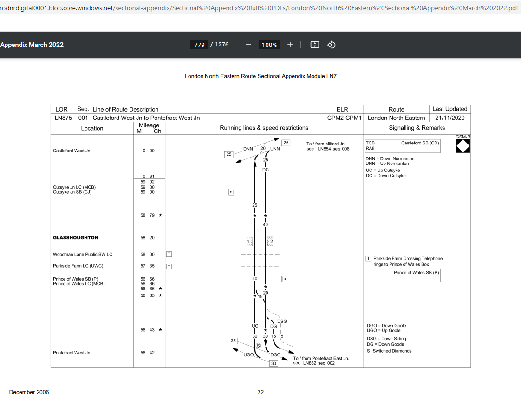Image resolution: width=521 pixels, height=420 pixels.
Task: Click the 'Prince of Wales LC (MCB)' location entry
Action: 79,284
